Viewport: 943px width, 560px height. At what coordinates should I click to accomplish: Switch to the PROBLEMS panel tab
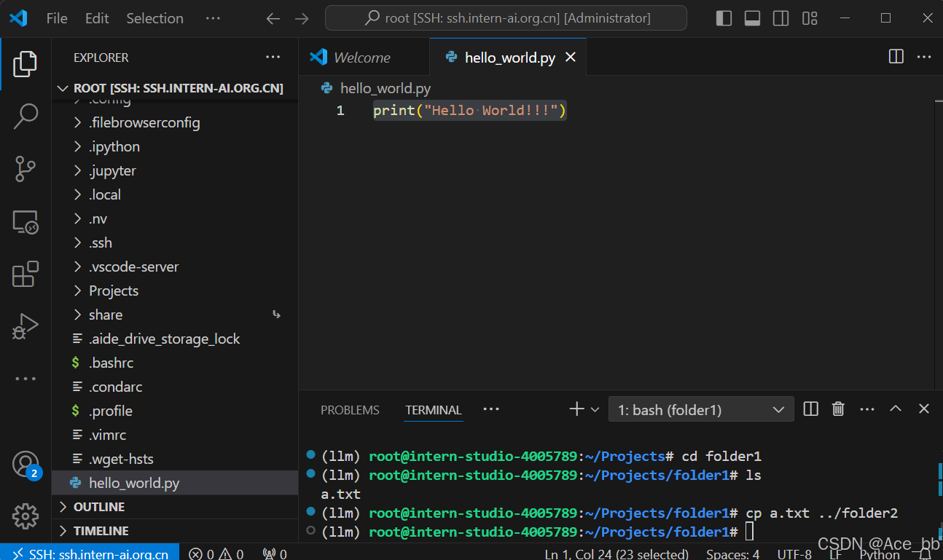350,410
